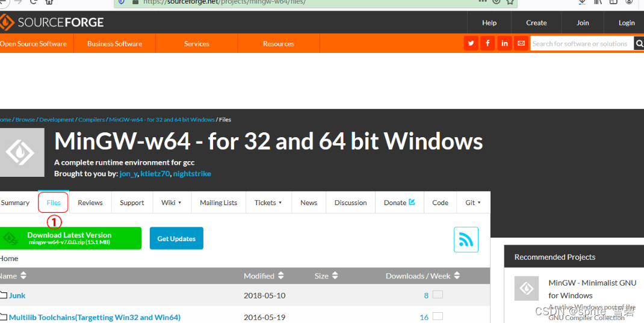Open the News tab
Image resolution: width=644 pixels, height=323 pixels.
(309, 202)
